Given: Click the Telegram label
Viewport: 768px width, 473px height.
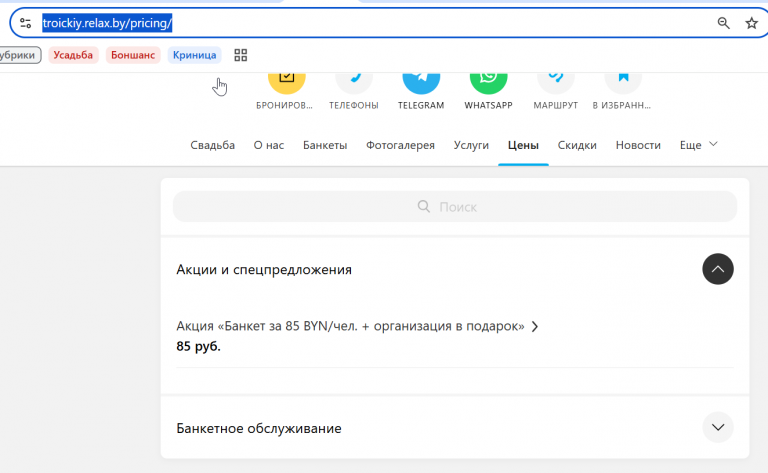Looking at the screenshot, I should [x=421, y=105].
